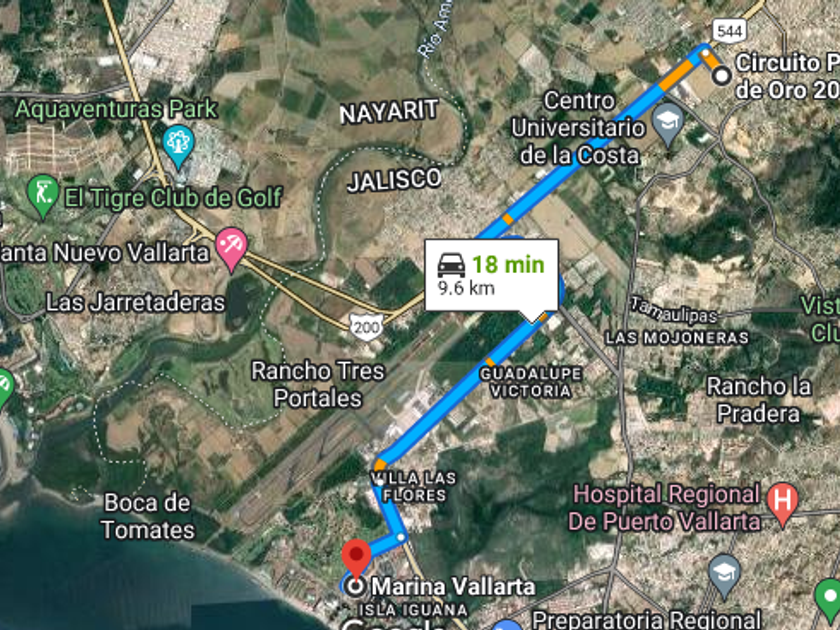Image resolution: width=840 pixels, height=630 pixels.
Task: Click the Hospital Regional De Puerto Vallarta label
Action: pyautogui.click(x=665, y=508)
